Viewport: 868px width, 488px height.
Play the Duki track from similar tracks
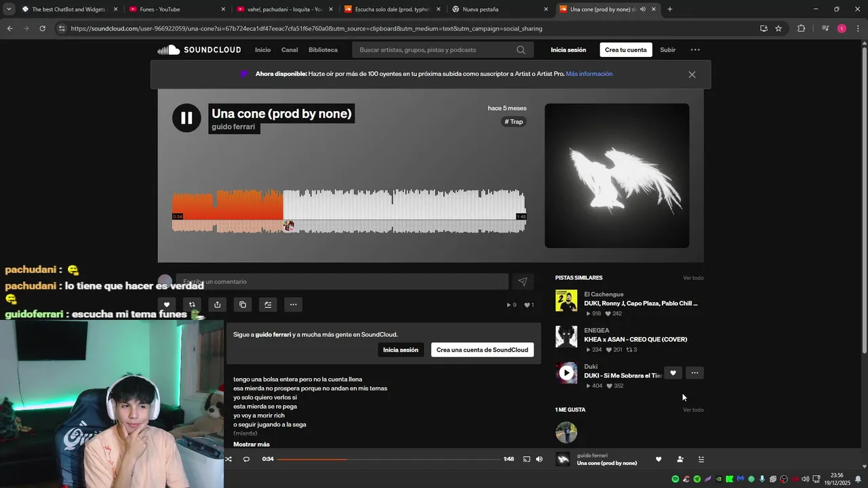tap(566, 373)
